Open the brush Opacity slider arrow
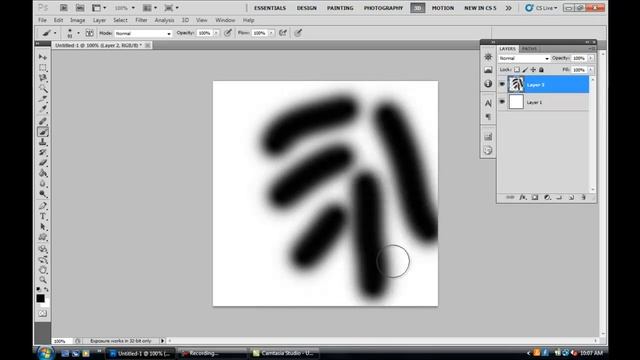Viewport: 640px width, 360px height. 216,33
